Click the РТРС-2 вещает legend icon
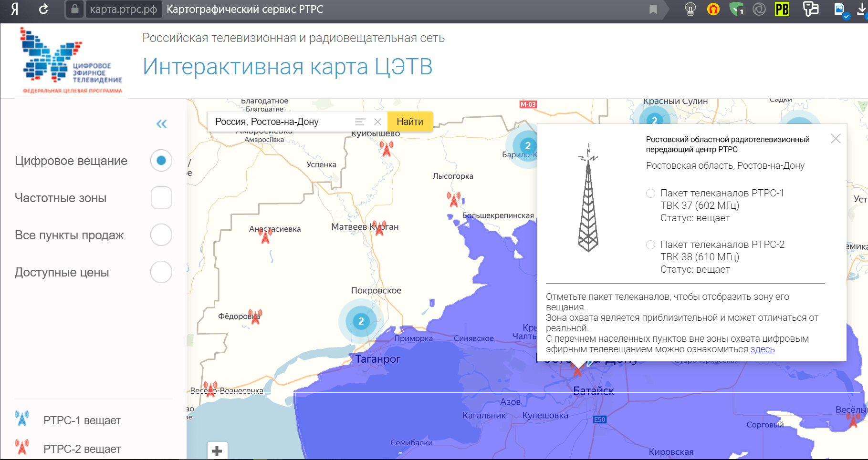Image resolution: width=868 pixels, height=460 pixels. 22,447
